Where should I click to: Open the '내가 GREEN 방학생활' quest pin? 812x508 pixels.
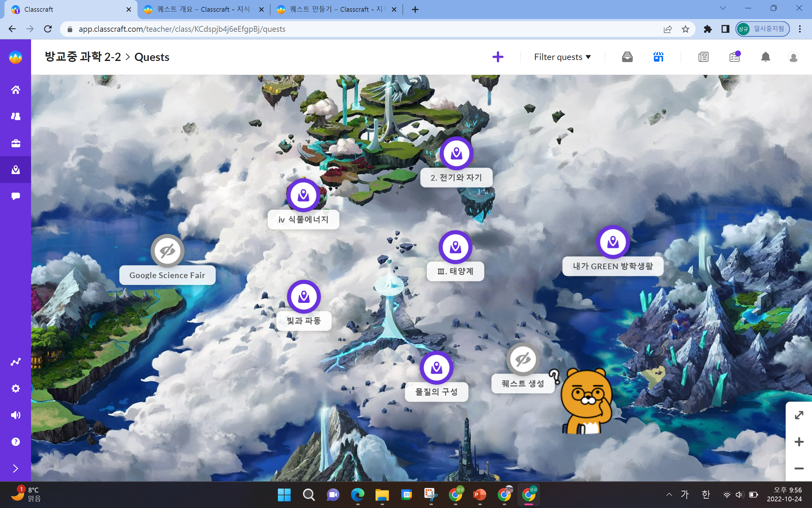613,242
